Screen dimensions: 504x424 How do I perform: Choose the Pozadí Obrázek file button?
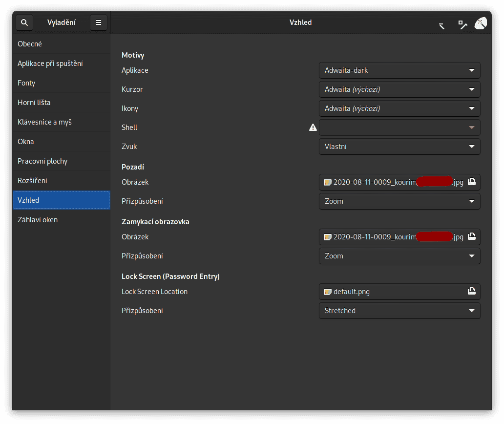click(391, 182)
